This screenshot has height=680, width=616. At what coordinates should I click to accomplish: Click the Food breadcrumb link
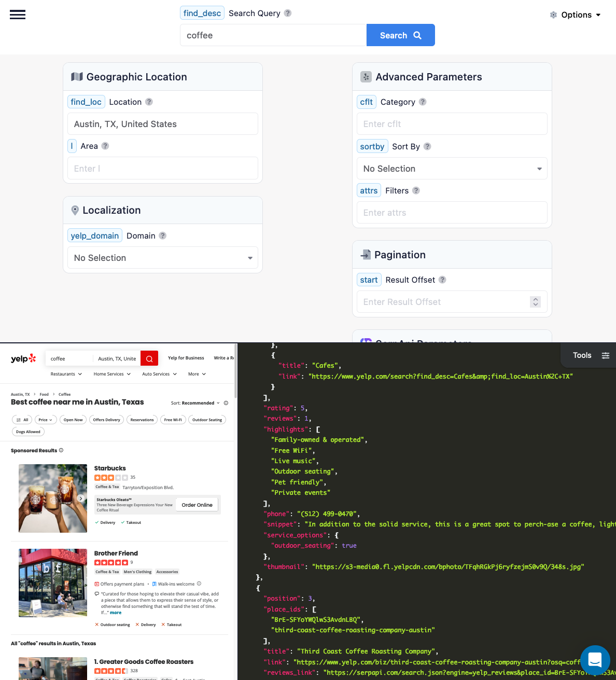point(44,394)
